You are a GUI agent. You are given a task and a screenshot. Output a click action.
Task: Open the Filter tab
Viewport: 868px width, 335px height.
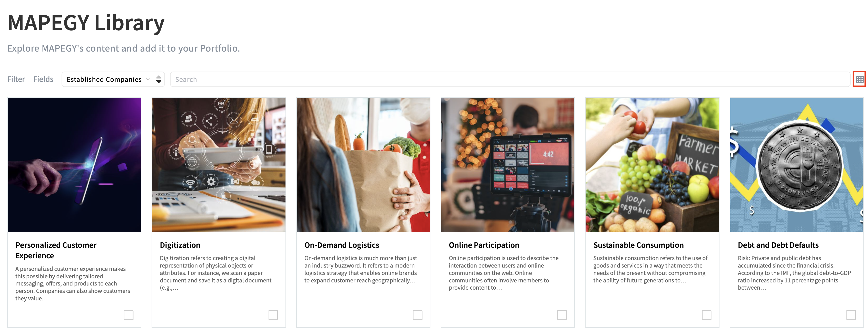pos(16,79)
